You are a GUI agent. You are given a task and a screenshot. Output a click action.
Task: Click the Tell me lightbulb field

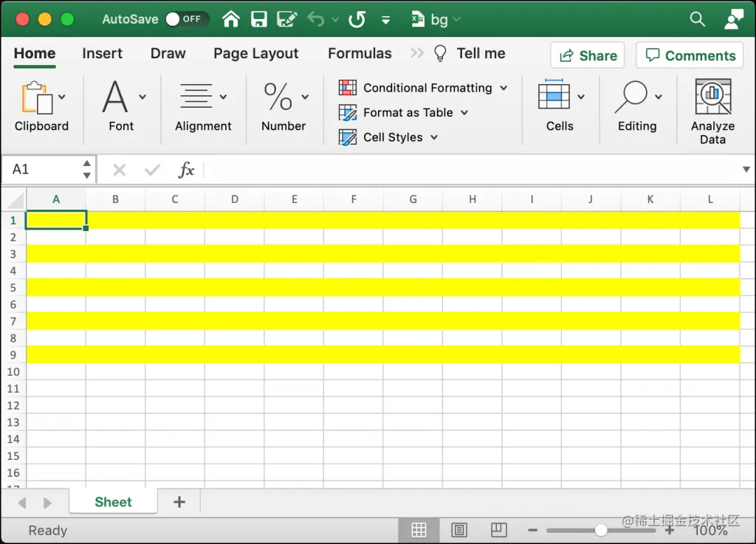(x=470, y=53)
